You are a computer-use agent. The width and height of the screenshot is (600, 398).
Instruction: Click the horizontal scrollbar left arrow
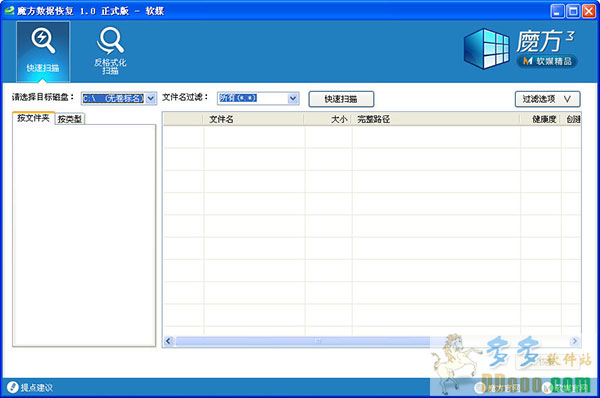tap(169, 341)
